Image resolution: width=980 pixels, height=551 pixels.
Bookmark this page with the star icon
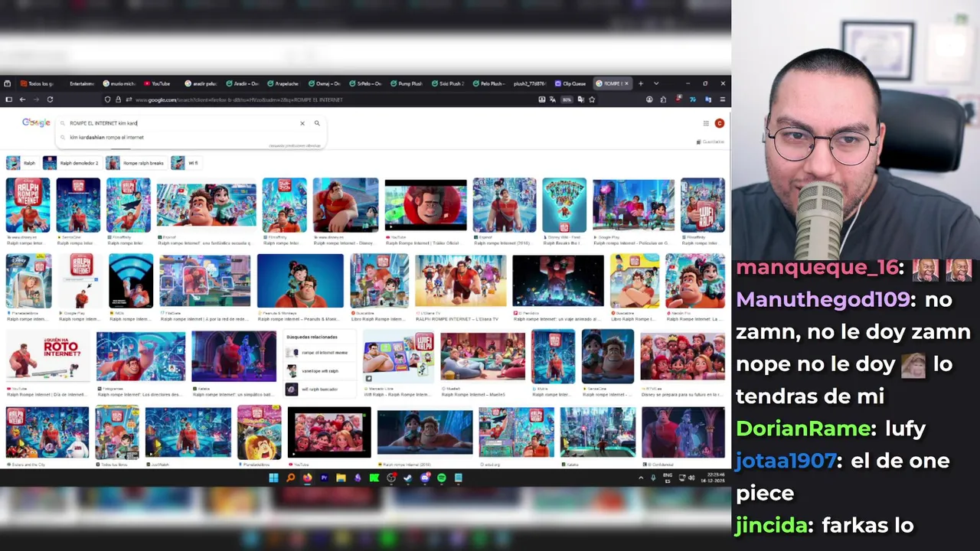point(592,99)
